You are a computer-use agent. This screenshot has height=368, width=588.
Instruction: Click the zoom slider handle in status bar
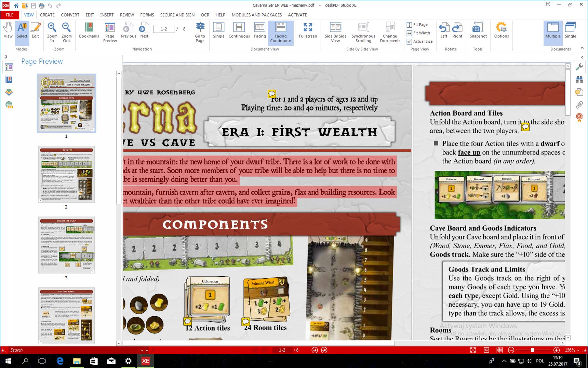point(532,350)
